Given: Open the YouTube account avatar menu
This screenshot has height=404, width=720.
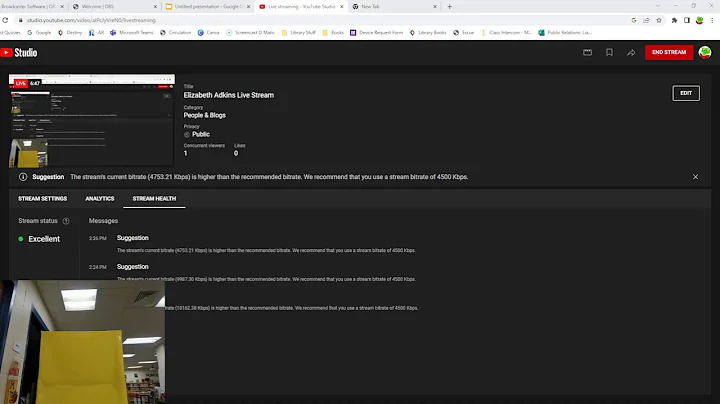Looking at the screenshot, I should coord(705,52).
